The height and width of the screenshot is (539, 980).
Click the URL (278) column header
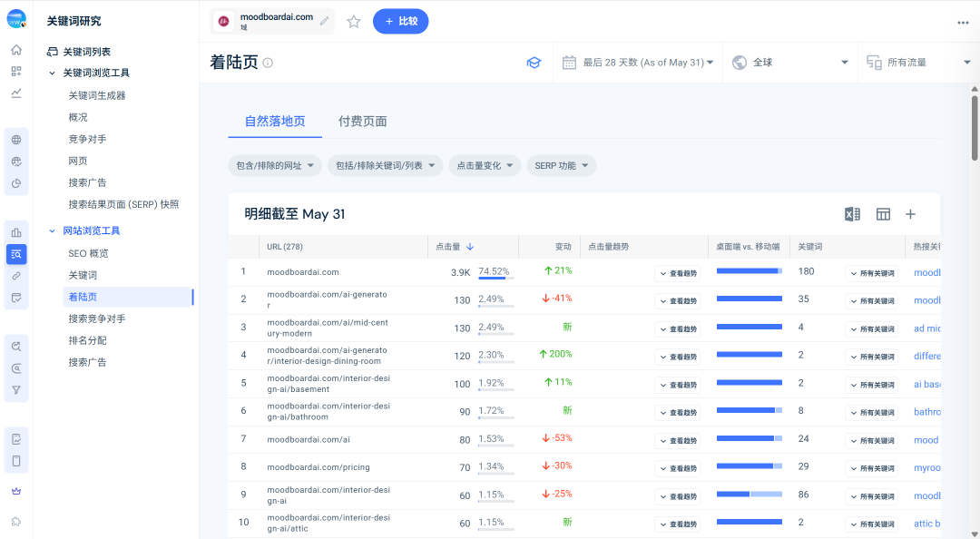tap(285, 247)
